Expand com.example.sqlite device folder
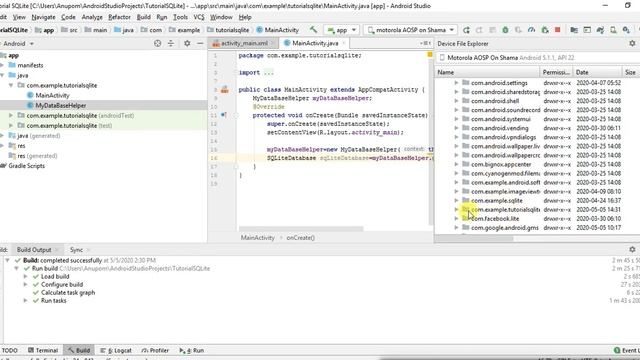 (456, 200)
